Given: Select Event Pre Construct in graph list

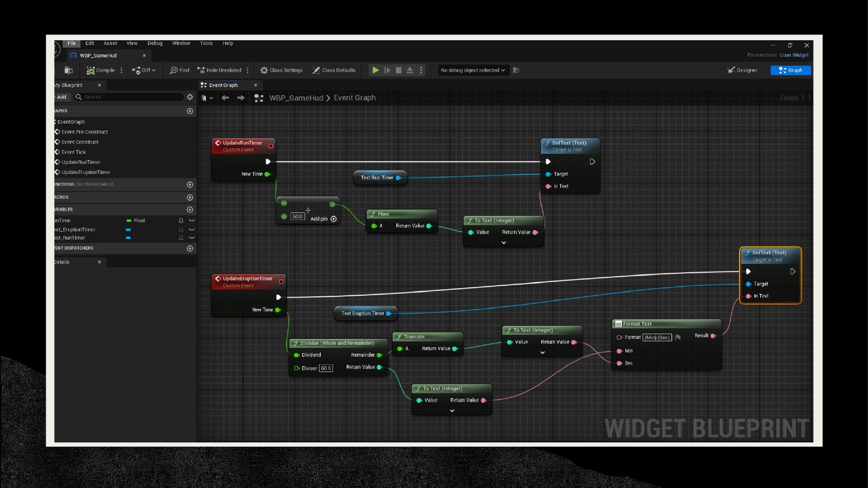Looking at the screenshot, I should pos(84,132).
